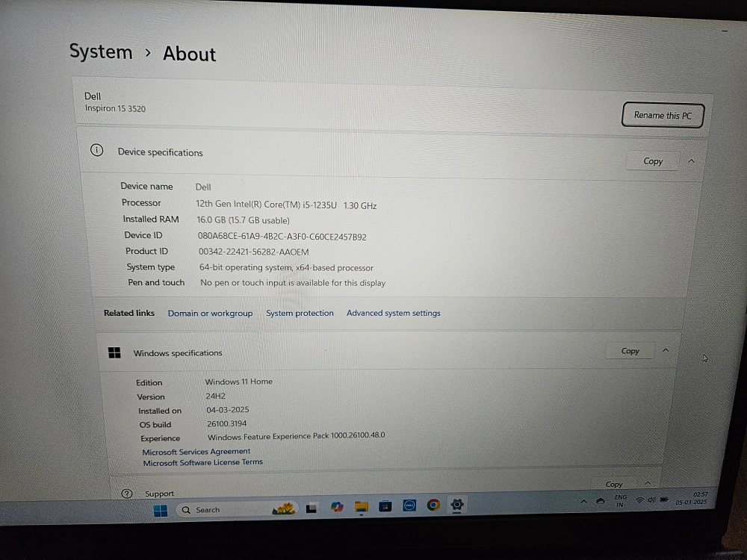
Task: Open Domain or workgroup link
Action: pyautogui.click(x=210, y=314)
